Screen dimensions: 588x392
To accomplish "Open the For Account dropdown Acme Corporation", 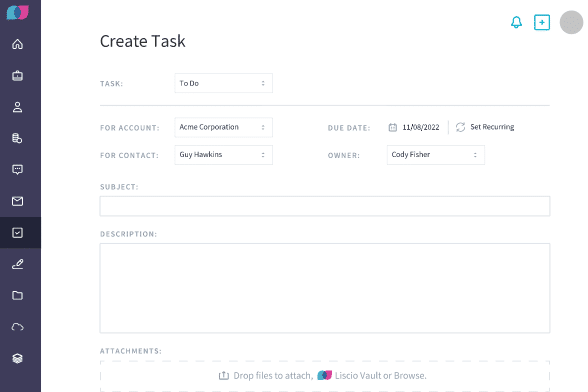I will pyautogui.click(x=224, y=127).
